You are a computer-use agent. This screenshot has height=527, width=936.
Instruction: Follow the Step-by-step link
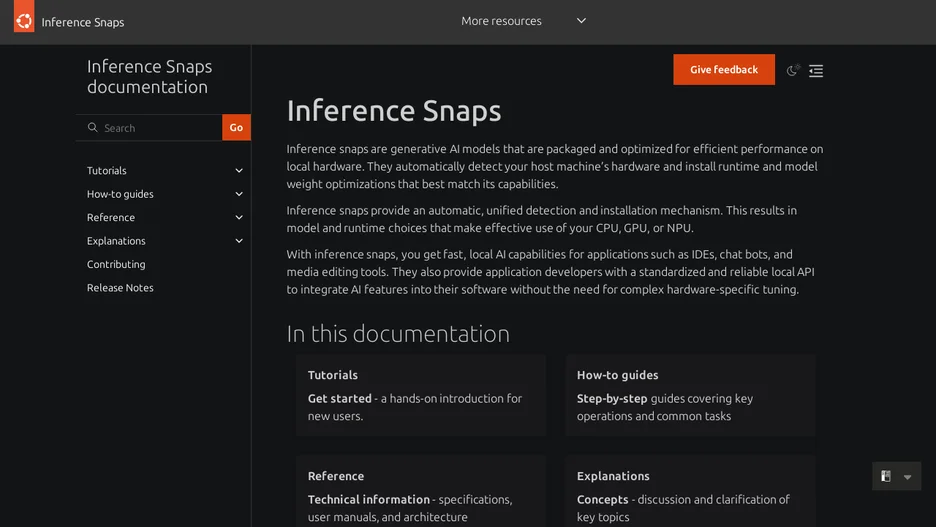coord(612,399)
